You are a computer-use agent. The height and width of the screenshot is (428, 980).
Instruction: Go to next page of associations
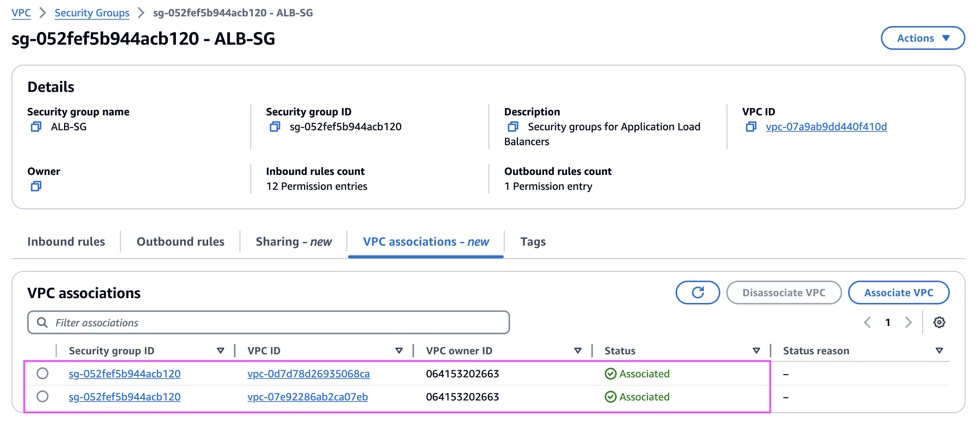pyautogui.click(x=908, y=322)
